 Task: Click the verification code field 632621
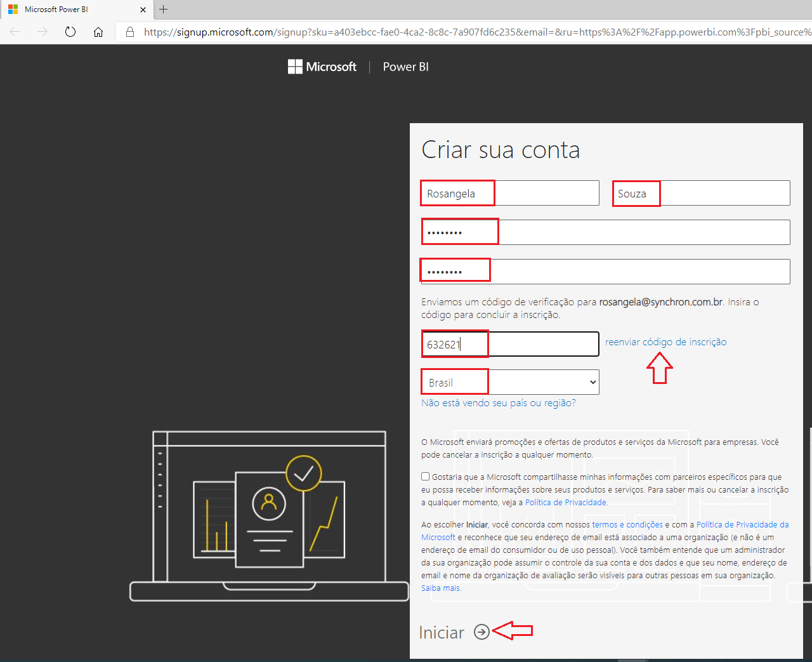click(510, 344)
